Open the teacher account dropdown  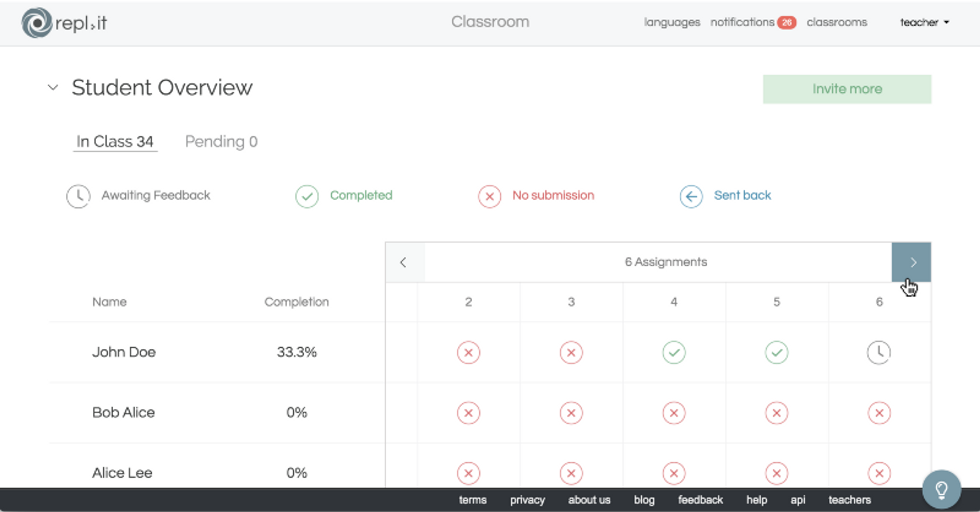pos(924,22)
